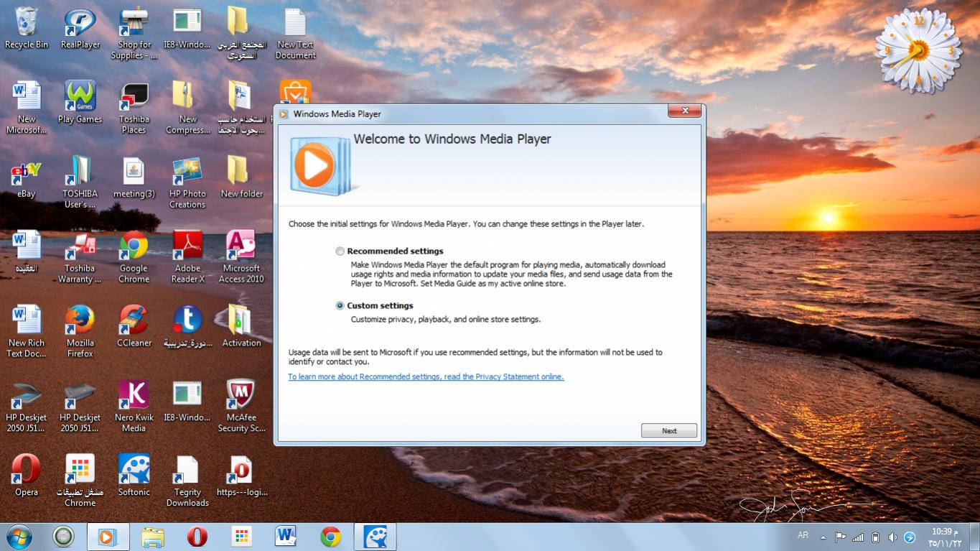Launch Opera from the desktop icon
Image resolution: width=980 pixels, height=551 pixels.
click(x=27, y=476)
